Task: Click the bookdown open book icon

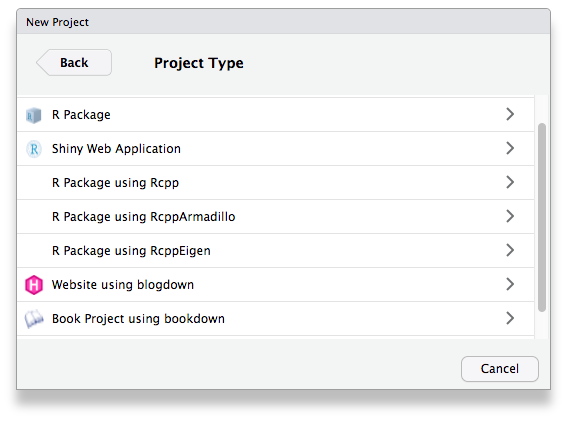Action: pos(34,319)
